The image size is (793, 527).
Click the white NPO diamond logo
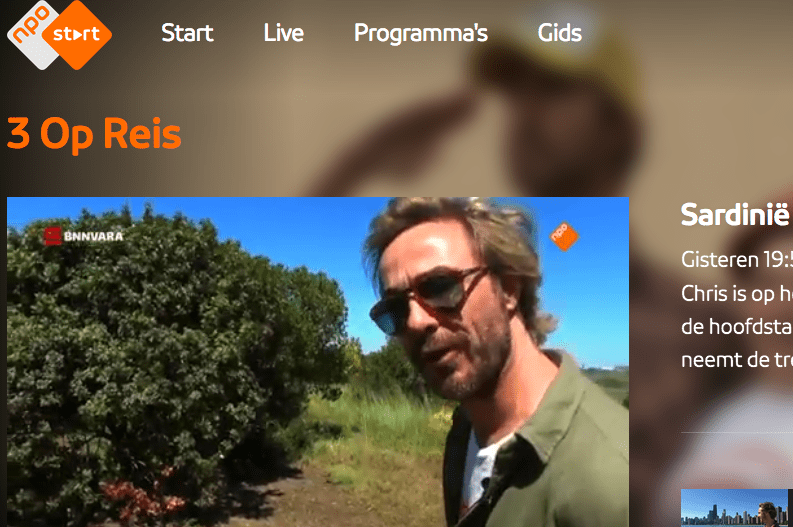(29, 35)
